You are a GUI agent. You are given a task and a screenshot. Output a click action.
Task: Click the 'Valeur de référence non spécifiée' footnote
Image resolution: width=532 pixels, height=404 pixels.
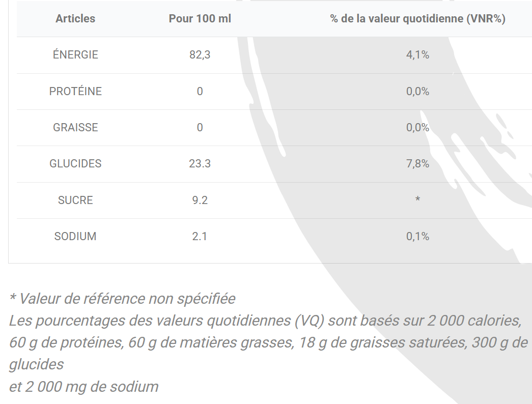(123, 299)
